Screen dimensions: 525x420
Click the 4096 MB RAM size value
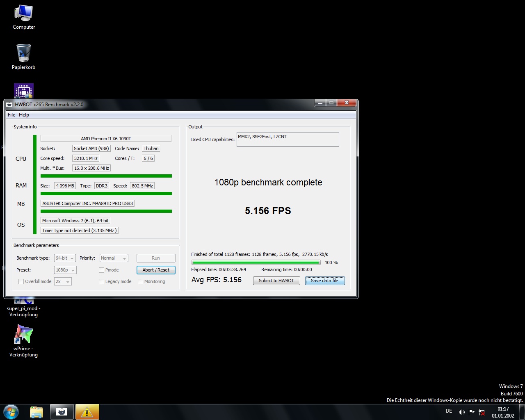[65, 186]
